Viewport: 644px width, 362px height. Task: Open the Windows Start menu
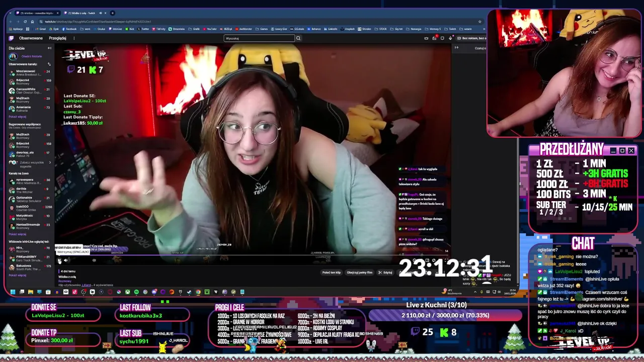(x=13, y=292)
